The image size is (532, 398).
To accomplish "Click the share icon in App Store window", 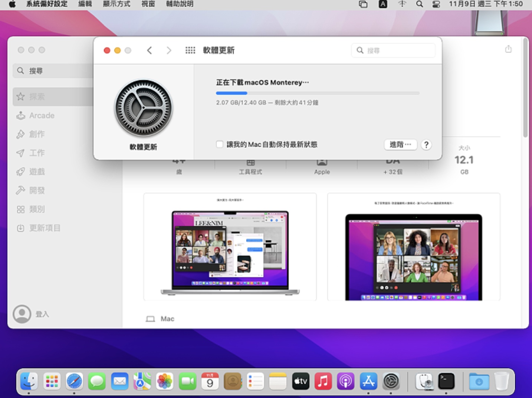I will pos(508,49).
